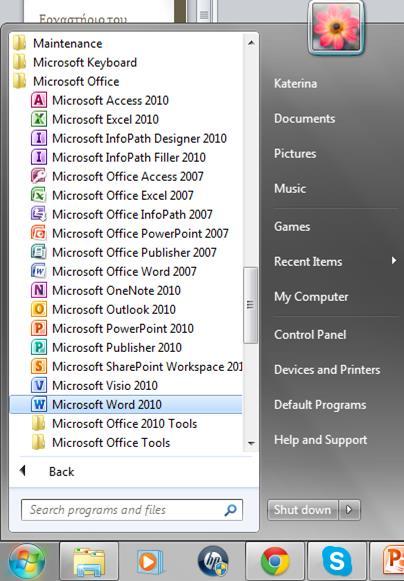404x581 pixels.
Task: Click the Office Access 2007 icon
Action: tap(39, 176)
